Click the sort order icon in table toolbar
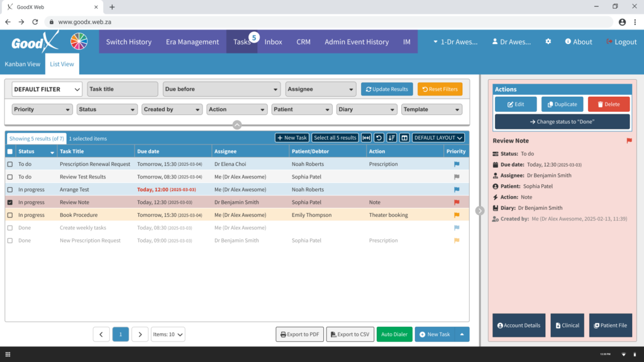 pyautogui.click(x=392, y=138)
